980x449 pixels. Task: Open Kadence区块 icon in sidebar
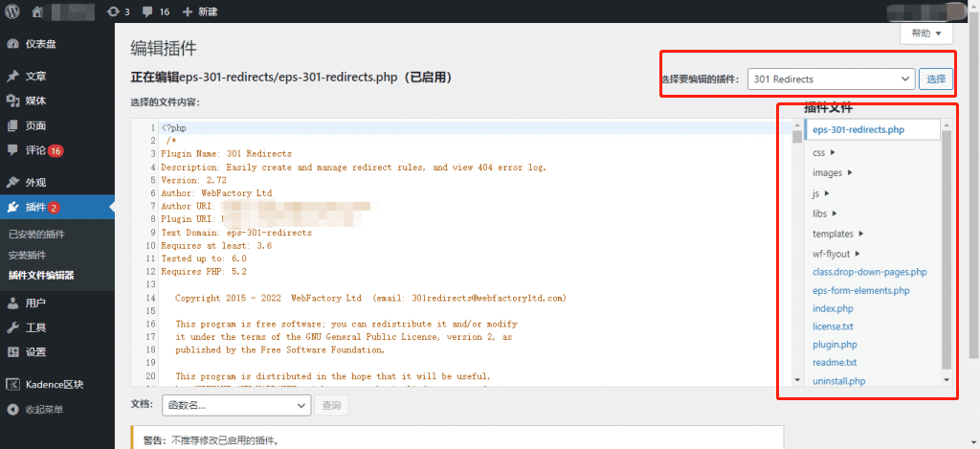[12, 385]
